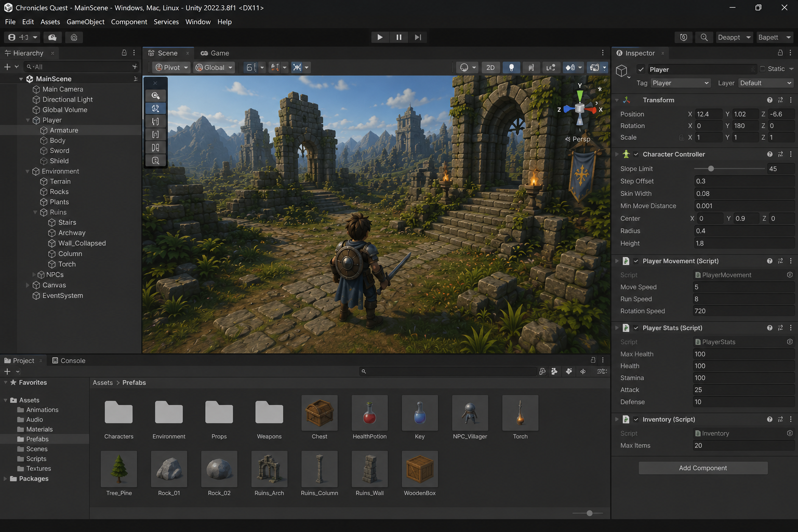Image resolution: width=798 pixels, height=532 pixels.
Task: Toggle scene lighting bulb icon
Action: 511,68
